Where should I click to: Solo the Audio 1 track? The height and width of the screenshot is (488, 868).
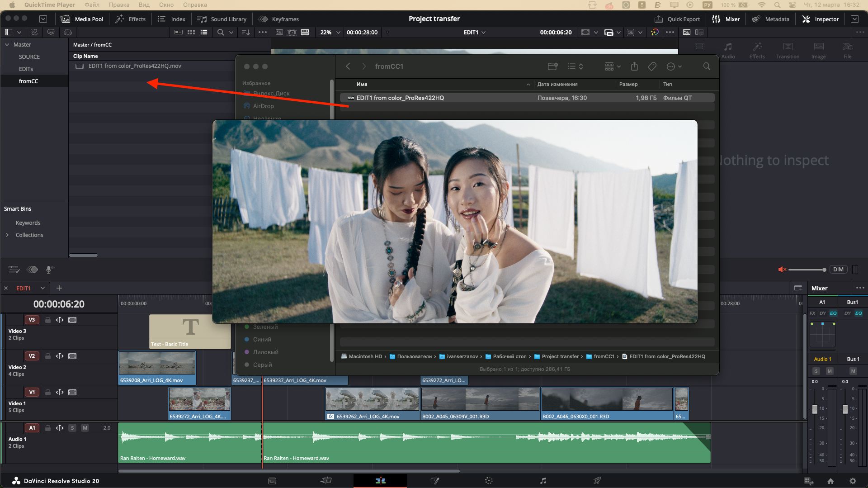(x=72, y=427)
